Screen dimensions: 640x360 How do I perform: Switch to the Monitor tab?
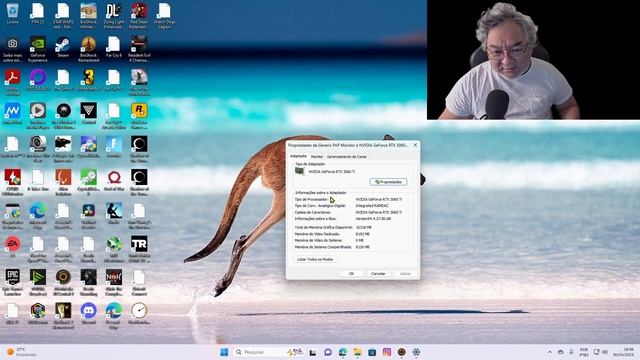tap(317, 156)
